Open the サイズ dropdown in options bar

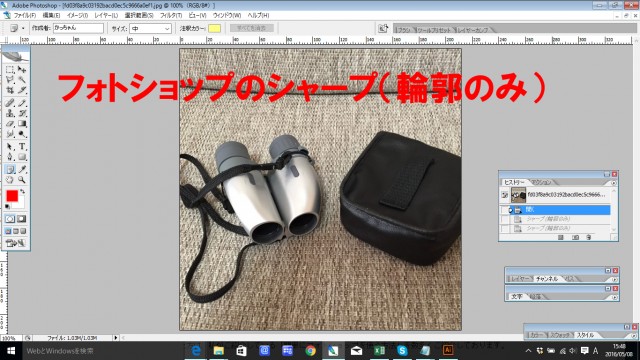150,29
